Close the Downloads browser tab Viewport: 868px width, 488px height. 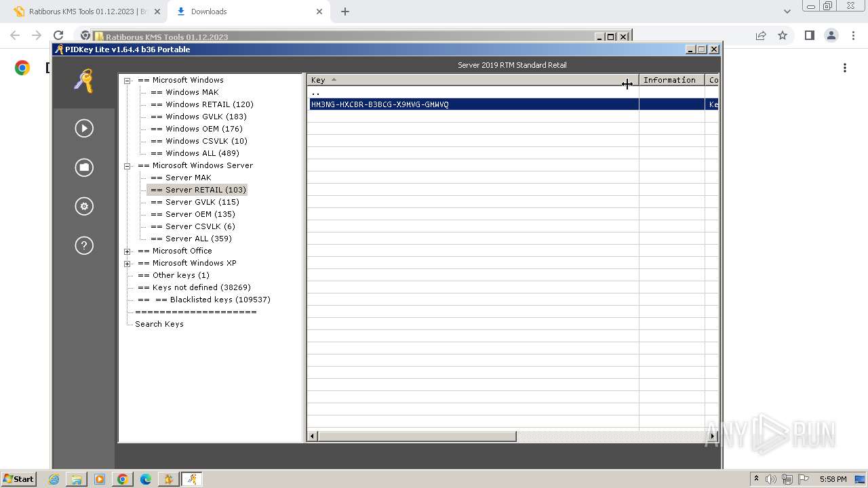pos(319,12)
